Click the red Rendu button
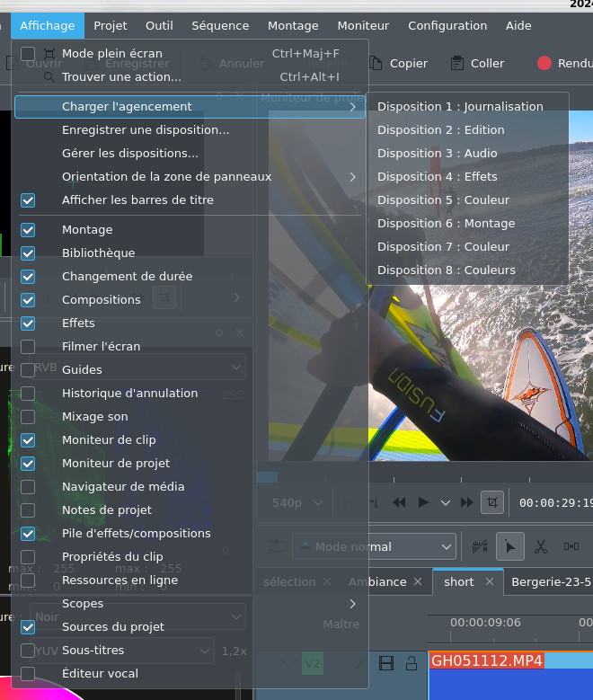Screen dimensions: 593x700 pyautogui.click(x=565, y=64)
